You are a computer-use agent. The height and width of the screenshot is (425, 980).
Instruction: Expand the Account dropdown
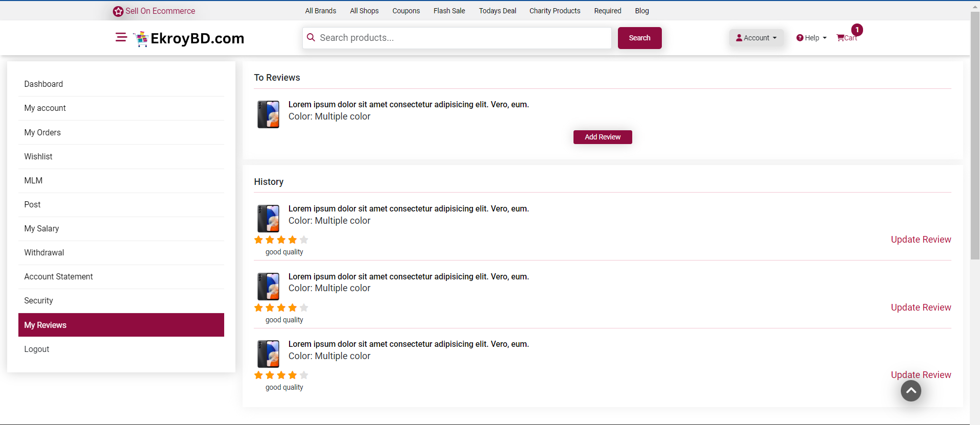point(756,38)
